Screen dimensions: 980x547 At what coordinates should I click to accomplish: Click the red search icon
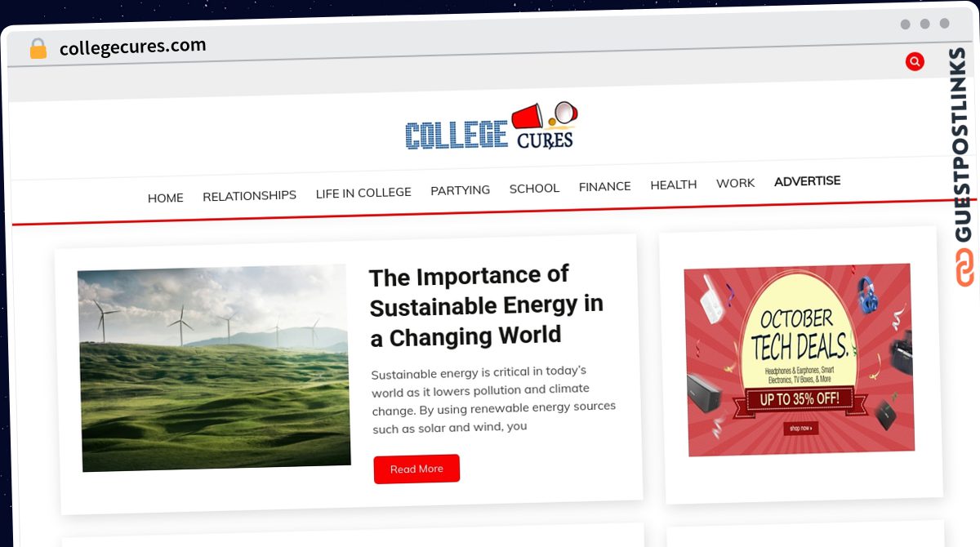tap(915, 61)
